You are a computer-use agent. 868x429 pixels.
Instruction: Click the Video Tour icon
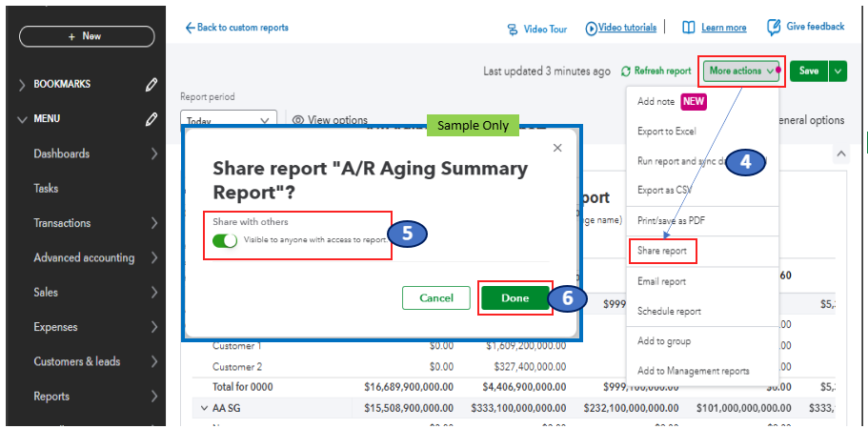tap(513, 30)
